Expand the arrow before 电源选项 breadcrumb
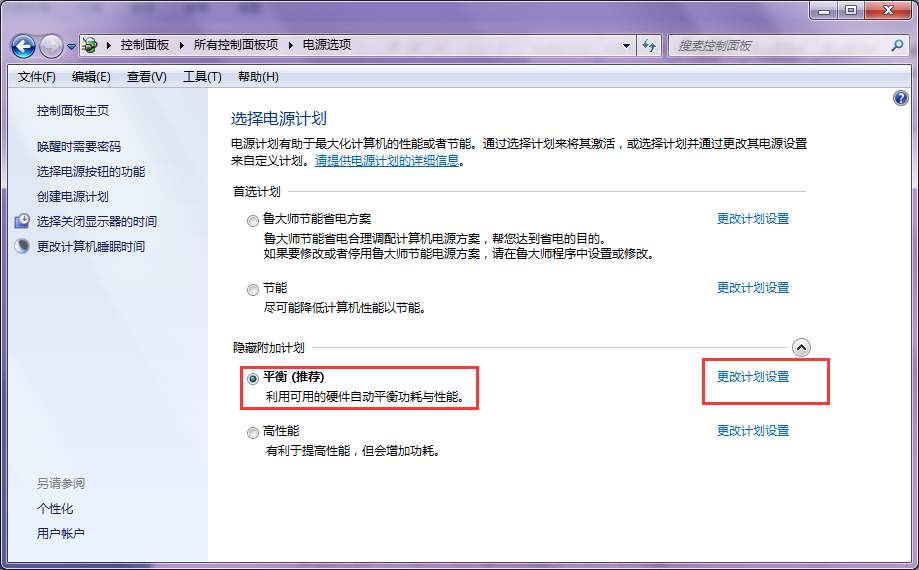 click(x=290, y=45)
